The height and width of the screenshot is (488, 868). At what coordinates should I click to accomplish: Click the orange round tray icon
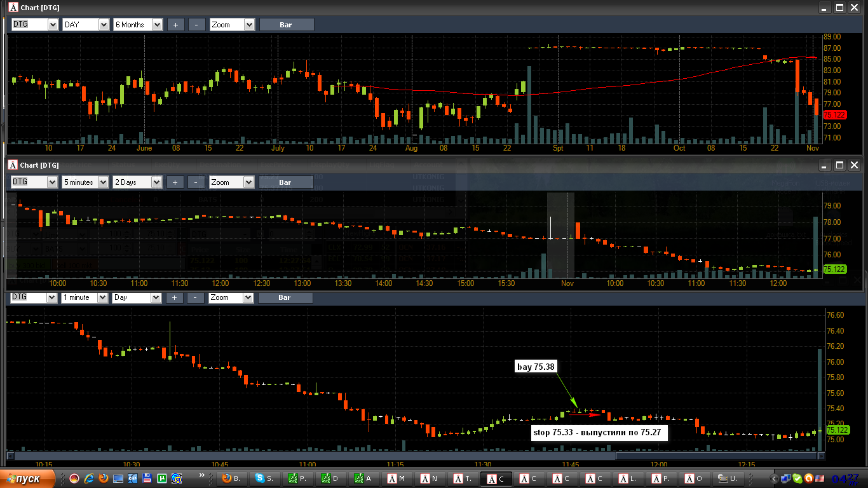(809, 478)
